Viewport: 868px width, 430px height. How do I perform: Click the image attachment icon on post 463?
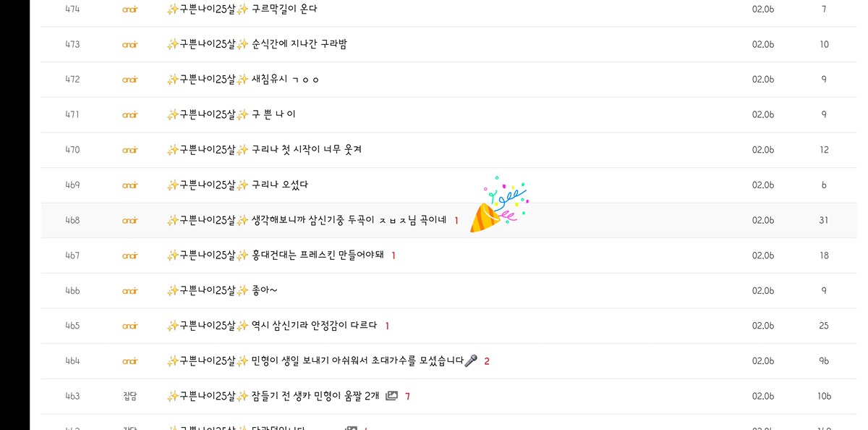click(x=391, y=396)
